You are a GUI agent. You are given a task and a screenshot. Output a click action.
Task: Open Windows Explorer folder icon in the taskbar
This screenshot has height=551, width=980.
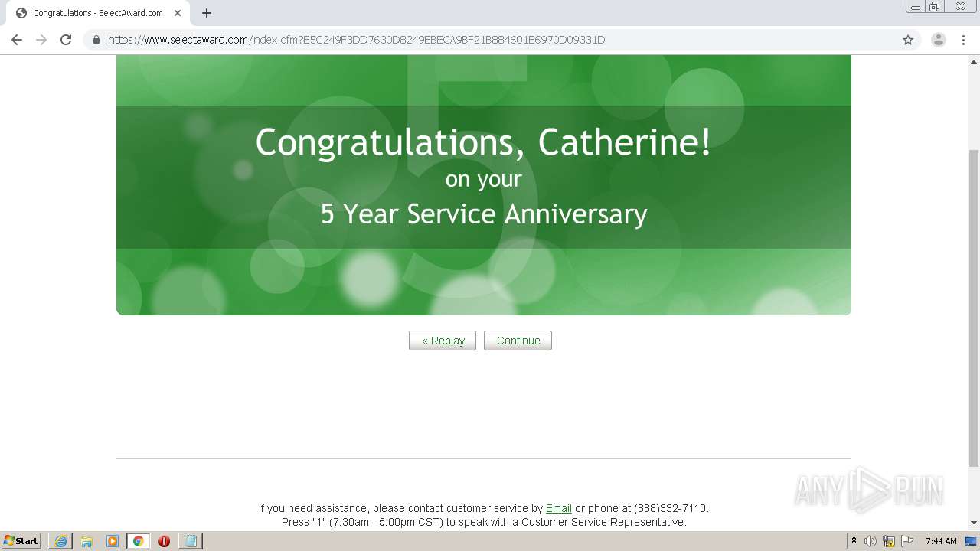(87, 541)
